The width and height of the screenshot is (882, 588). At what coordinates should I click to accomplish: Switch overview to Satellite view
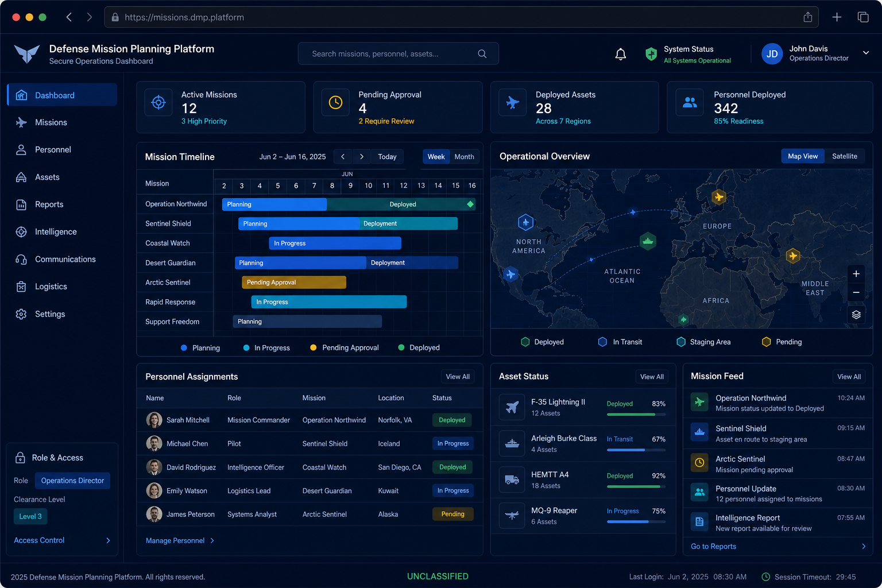[x=845, y=156]
